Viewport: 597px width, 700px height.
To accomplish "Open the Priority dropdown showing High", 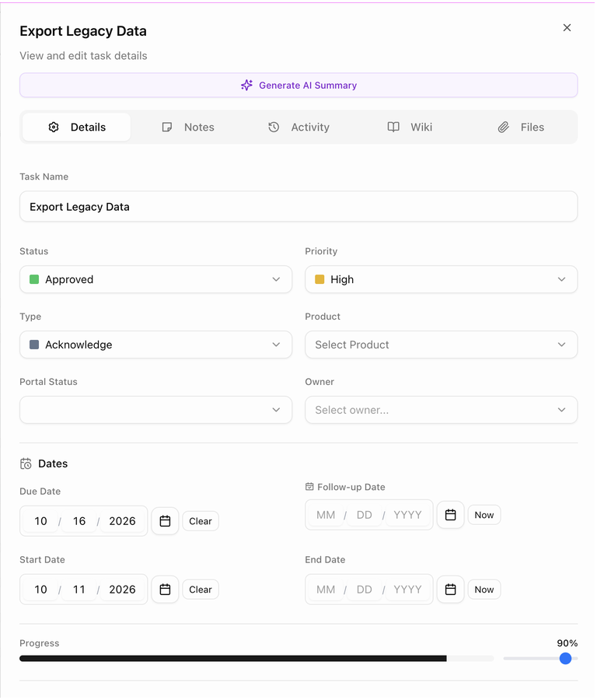I will 442,279.
